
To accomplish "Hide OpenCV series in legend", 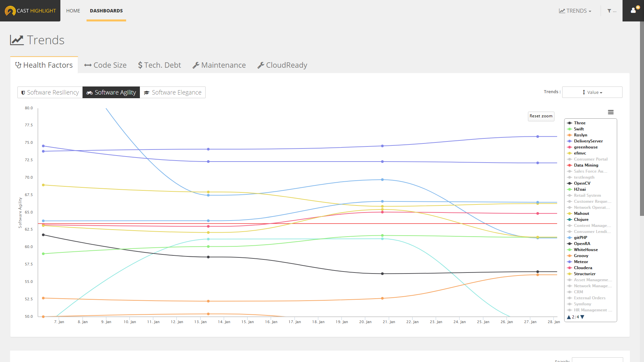I will pos(579,183).
